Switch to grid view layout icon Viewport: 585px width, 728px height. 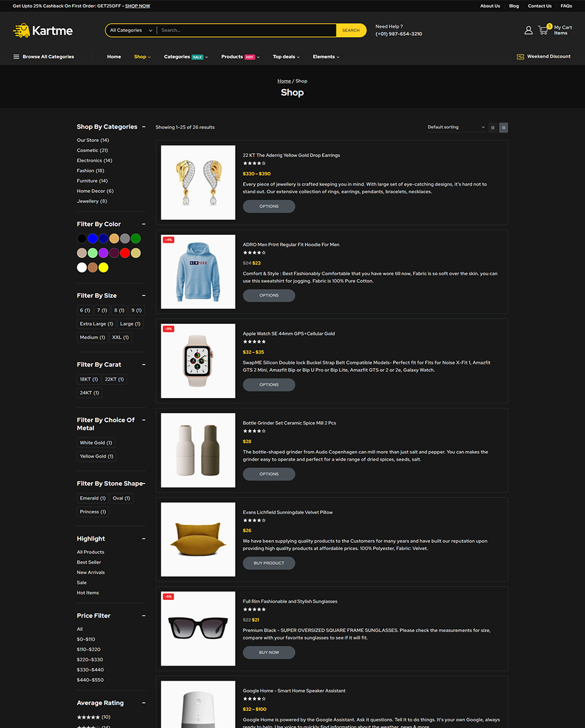[493, 127]
